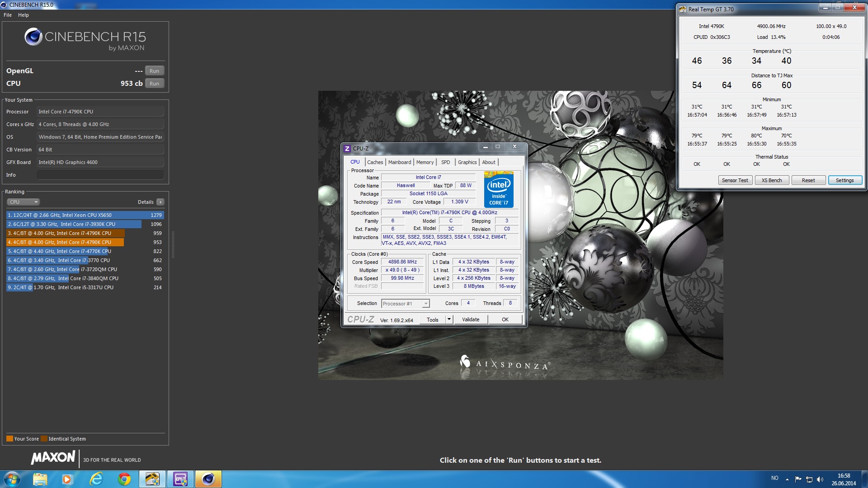
Task: Select ranking row 4 i7-4790K score 953
Action: pos(85,242)
